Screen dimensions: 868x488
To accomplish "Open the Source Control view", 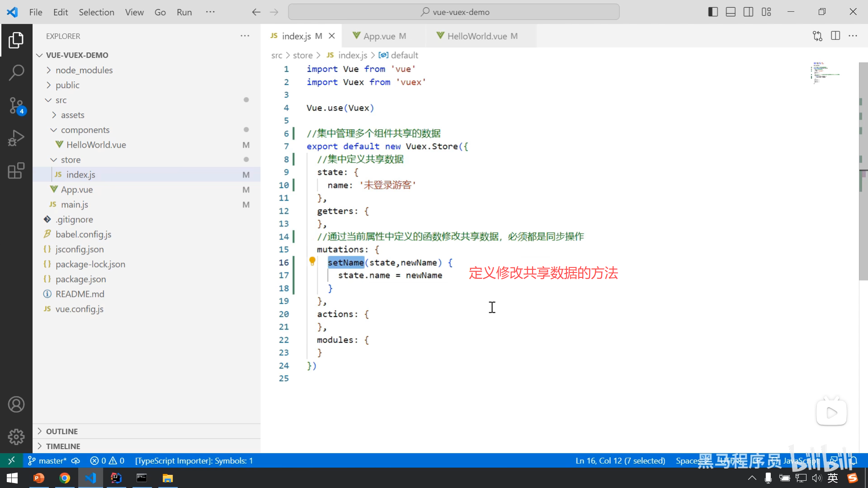I will 16,106.
